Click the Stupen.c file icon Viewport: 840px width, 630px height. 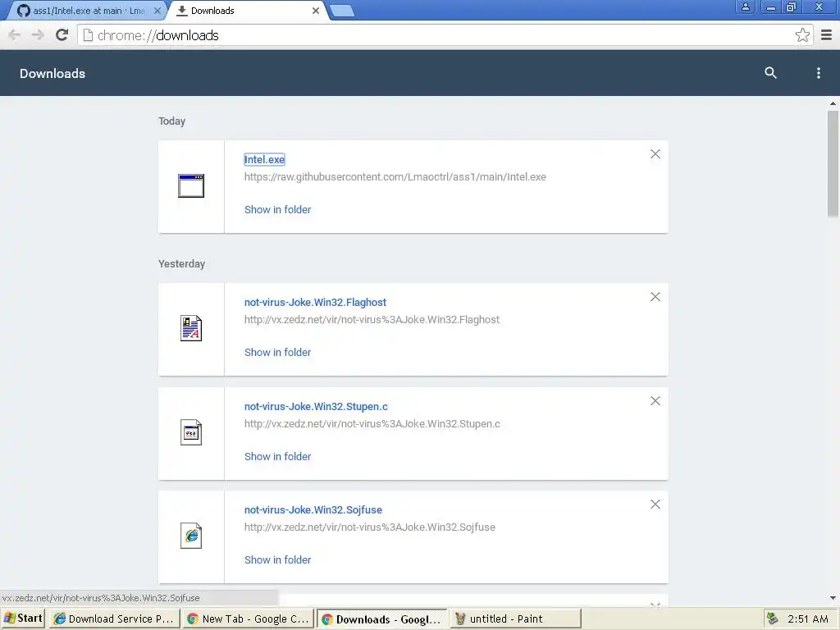(x=191, y=432)
